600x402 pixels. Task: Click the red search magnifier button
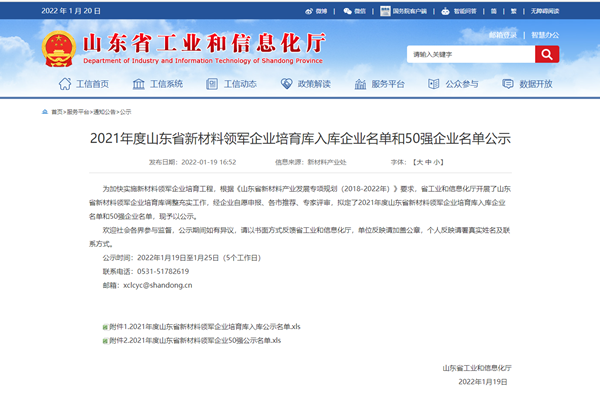tap(546, 54)
